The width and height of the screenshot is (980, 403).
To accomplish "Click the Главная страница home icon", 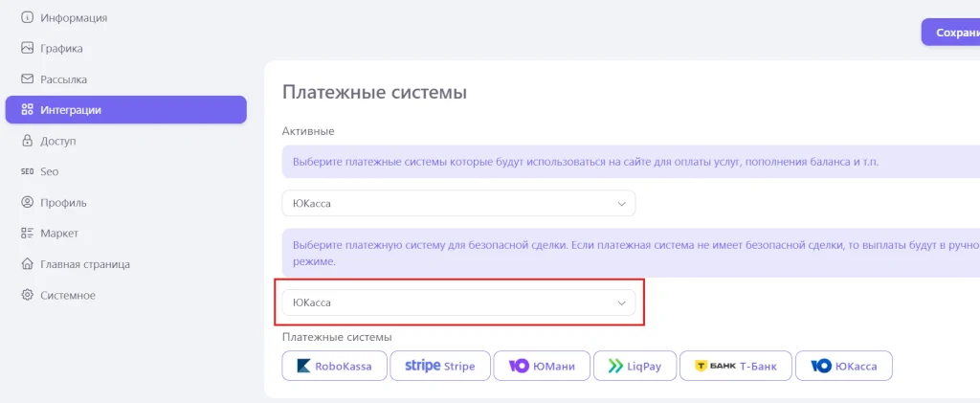I will [x=28, y=263].
